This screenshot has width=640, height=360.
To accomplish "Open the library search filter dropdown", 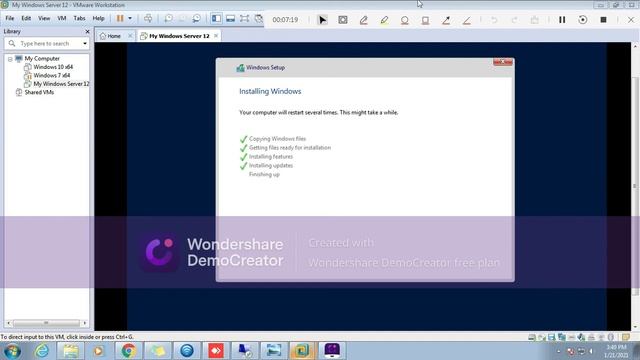I will 85,43.
